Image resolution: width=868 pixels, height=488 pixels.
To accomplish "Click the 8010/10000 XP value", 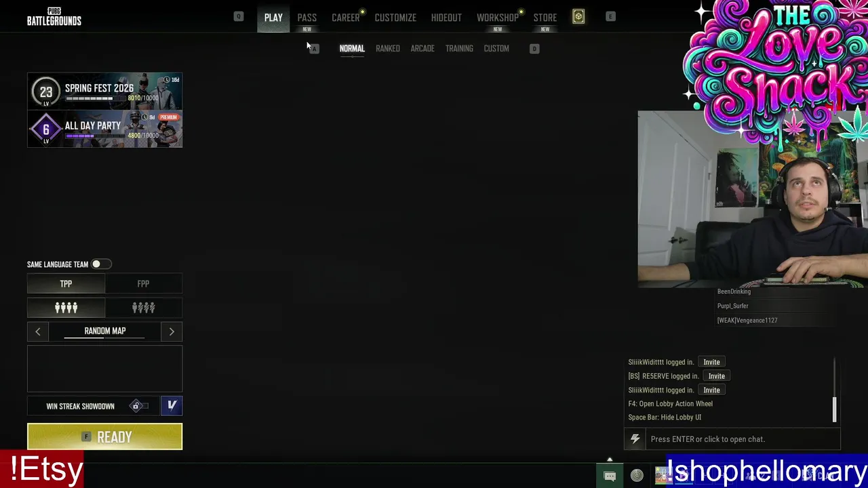I will [x=143, y=98].
